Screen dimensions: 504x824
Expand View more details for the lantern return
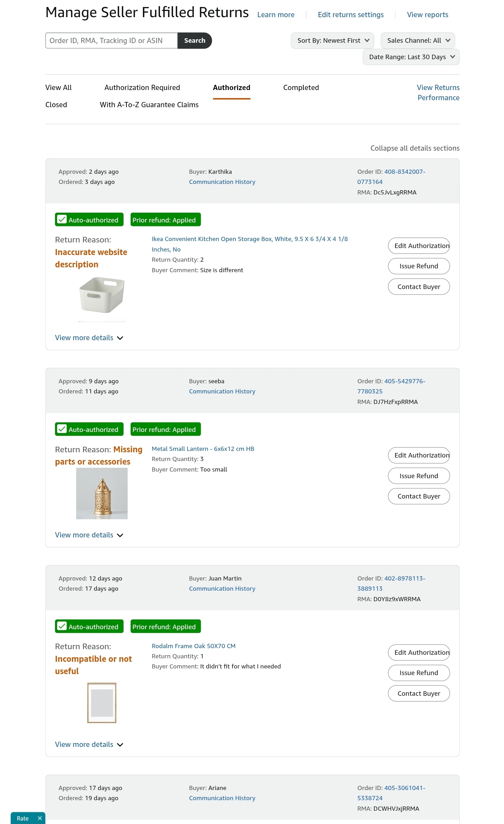(89, 535)
